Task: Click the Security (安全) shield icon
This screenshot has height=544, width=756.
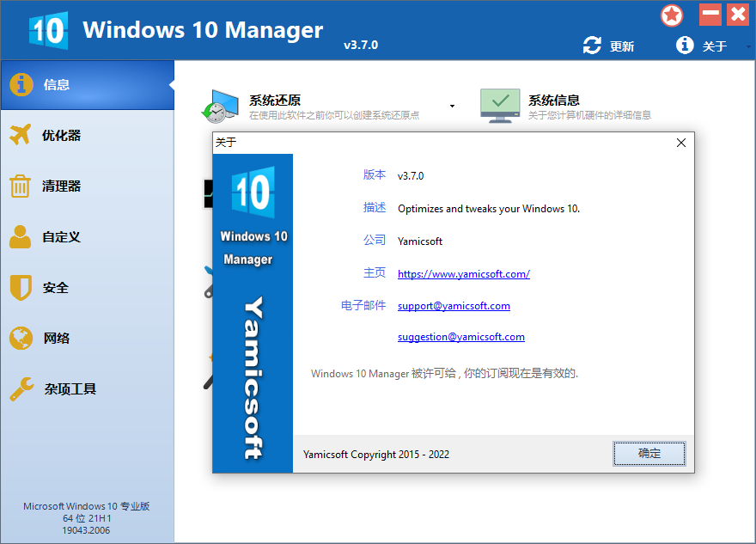Action: click(21, 287)
